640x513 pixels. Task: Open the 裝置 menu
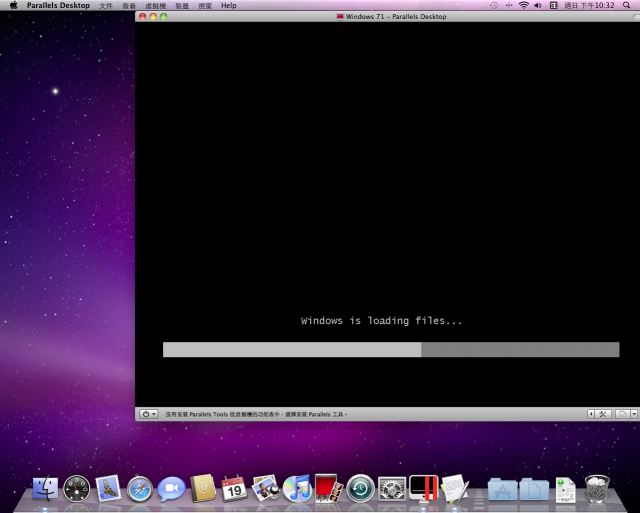182,6
